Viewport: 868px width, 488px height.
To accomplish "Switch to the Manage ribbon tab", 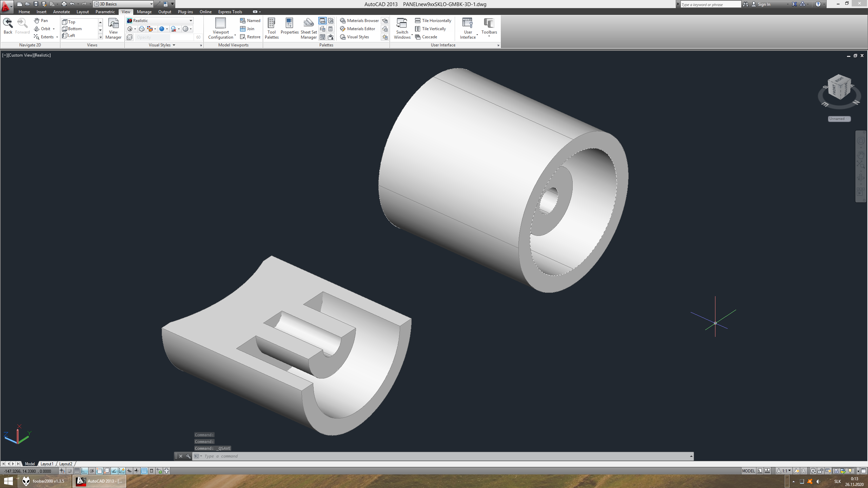I will 144,12.
